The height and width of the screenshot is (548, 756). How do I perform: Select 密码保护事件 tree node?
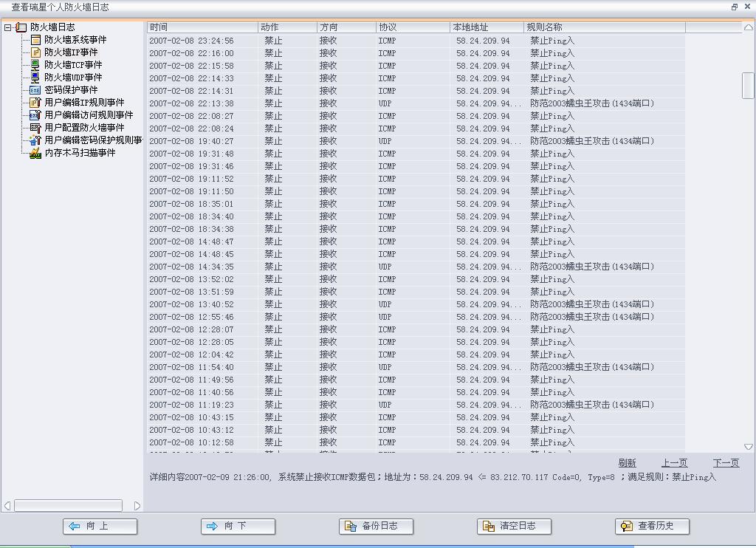point(71,89)
